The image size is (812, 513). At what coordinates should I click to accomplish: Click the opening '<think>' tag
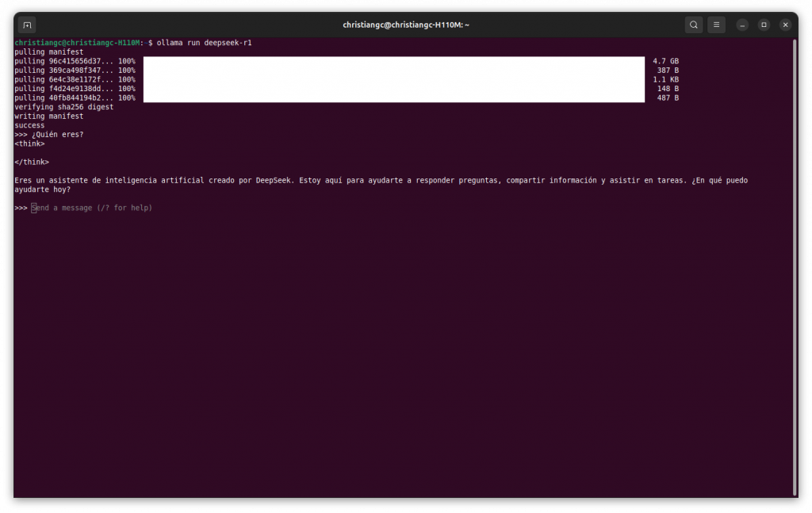[29, 144]
